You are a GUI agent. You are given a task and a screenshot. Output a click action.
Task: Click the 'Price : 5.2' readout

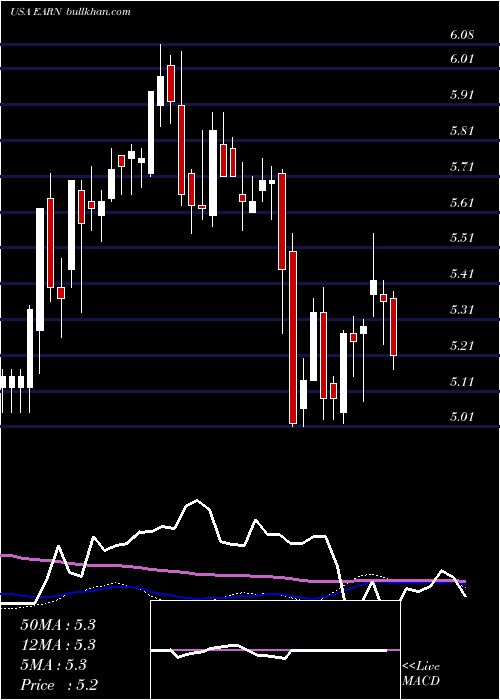pos(59,685)
